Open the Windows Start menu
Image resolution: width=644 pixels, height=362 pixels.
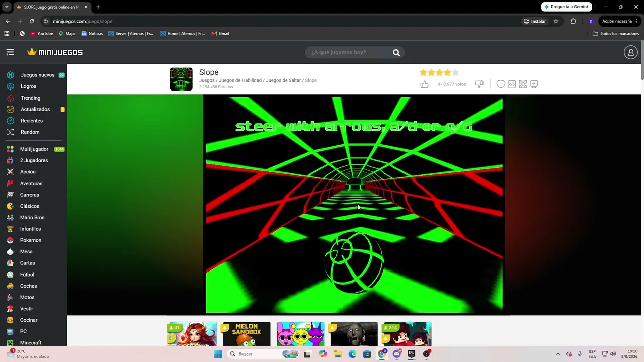218,354
